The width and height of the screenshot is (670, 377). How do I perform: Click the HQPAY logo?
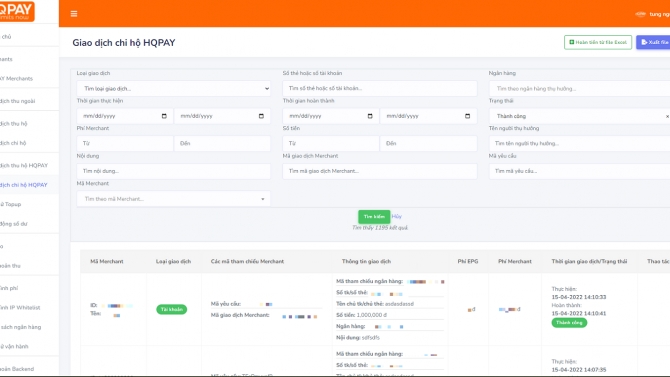click(x=16, y=11)
